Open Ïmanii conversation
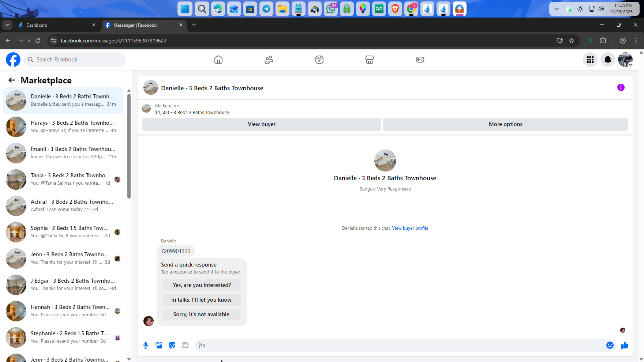Image resolution: width=644 pixels, height=362 pixels. click(x=63, y=153)
